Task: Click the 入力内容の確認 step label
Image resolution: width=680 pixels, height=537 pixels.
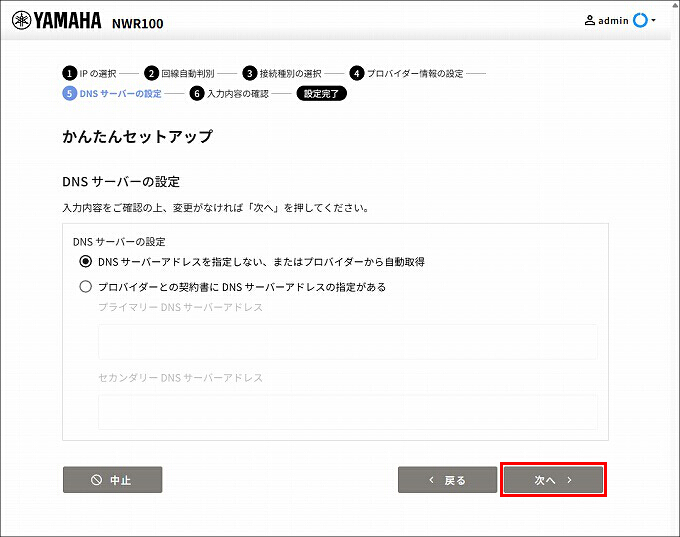Action: pyautogui.click(x=238, y=93)
